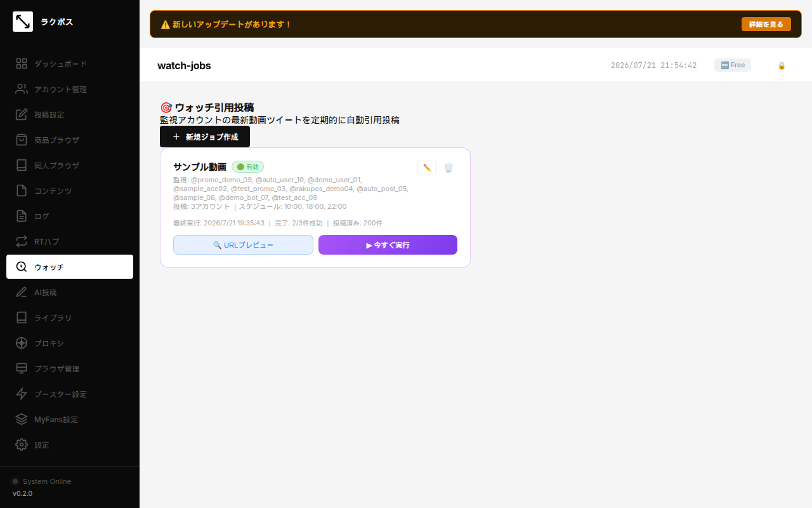
Task: Click the 最終実行 2026/7/21 19:35:43 text
Action: click(219, 223)
